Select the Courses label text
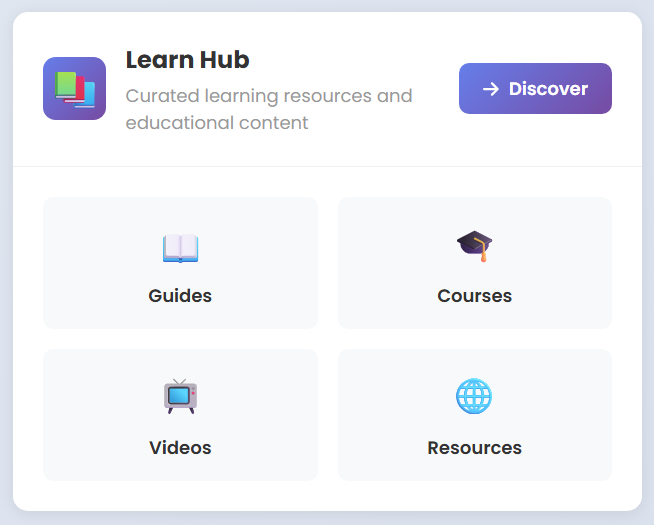Viewport: 654px width, 525px height. pyautogui.click(x=475, y=296)
